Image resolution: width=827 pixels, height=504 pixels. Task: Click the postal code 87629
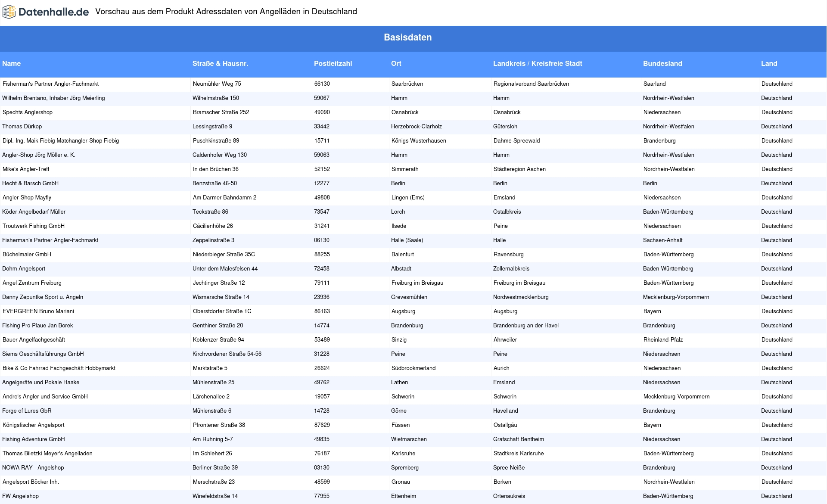322,425
